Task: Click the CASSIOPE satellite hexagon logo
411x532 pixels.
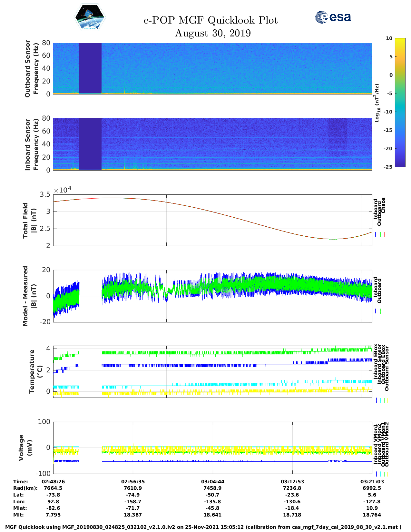Action: coord(90,17)
